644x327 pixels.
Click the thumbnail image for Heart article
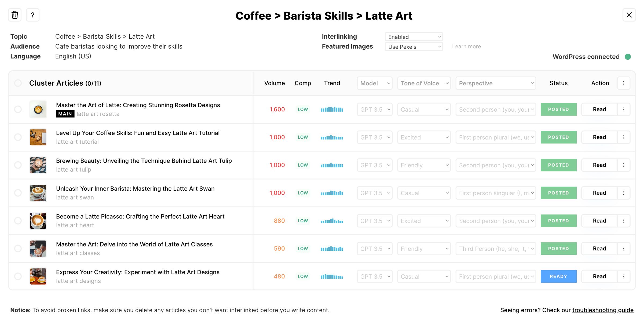click(38, 220)
